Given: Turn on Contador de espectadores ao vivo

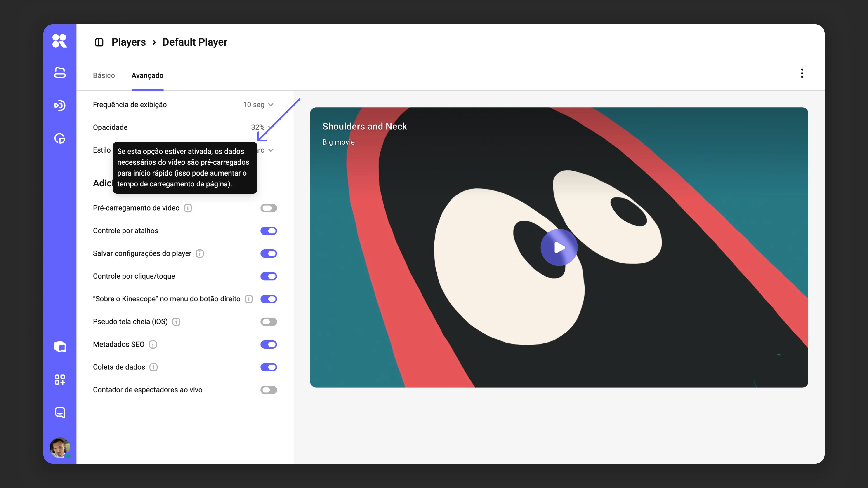Looking at the screenshot, I should pyautogui.click(x=269, y=390).
